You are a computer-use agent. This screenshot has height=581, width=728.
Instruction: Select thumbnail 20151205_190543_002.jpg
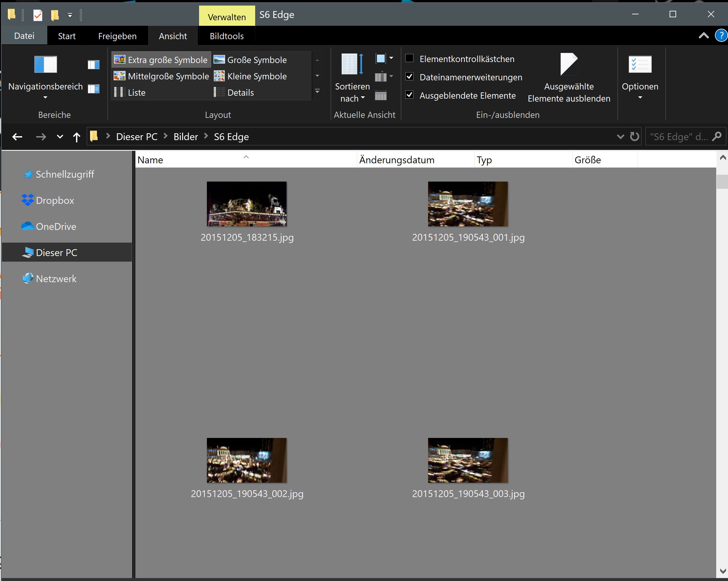247,460
